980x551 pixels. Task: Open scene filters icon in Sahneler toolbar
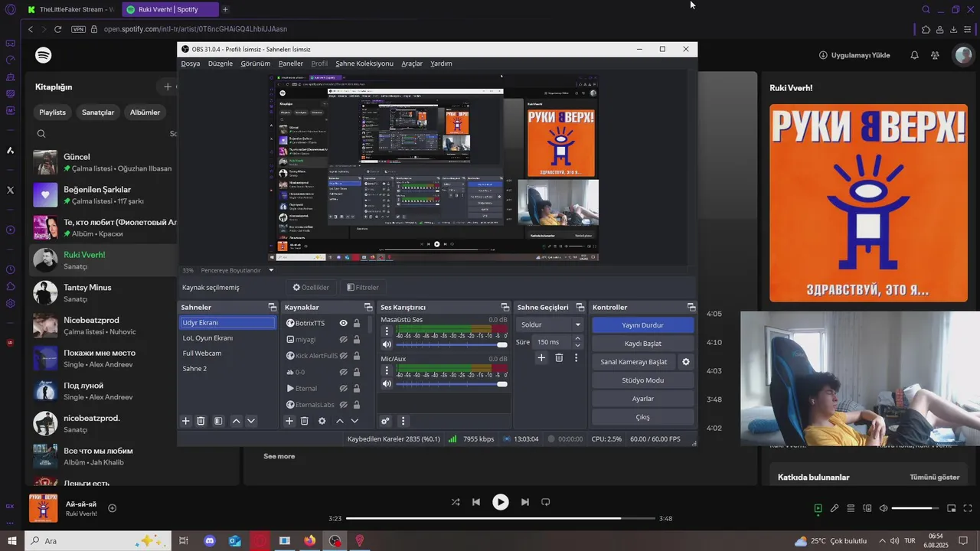(x=218, y=421)
